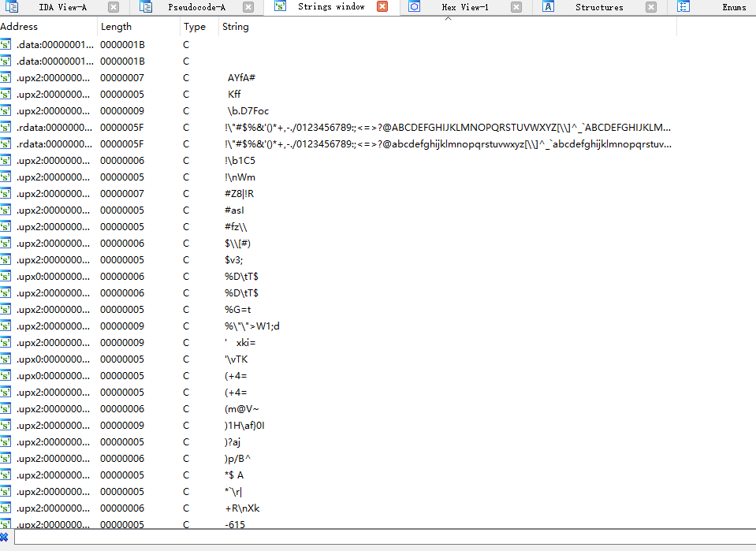Click the Pseudocode-A tab icon
756x551 pixels.
[x=146, y=7]
